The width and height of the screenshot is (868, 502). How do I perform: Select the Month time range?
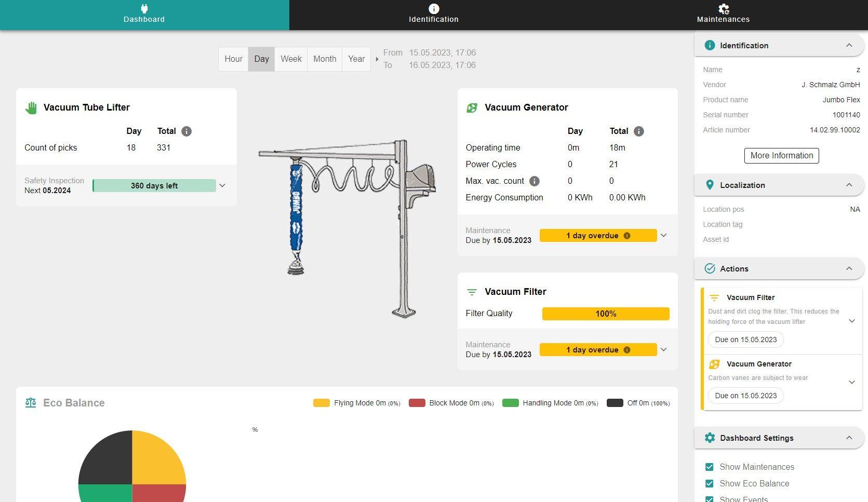click(325, 59)
